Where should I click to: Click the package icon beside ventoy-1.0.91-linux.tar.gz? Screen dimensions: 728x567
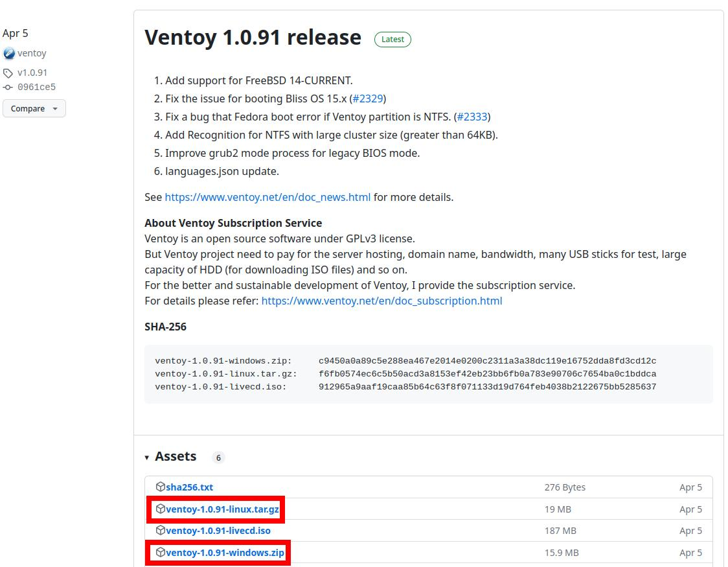tap(161, 509)
